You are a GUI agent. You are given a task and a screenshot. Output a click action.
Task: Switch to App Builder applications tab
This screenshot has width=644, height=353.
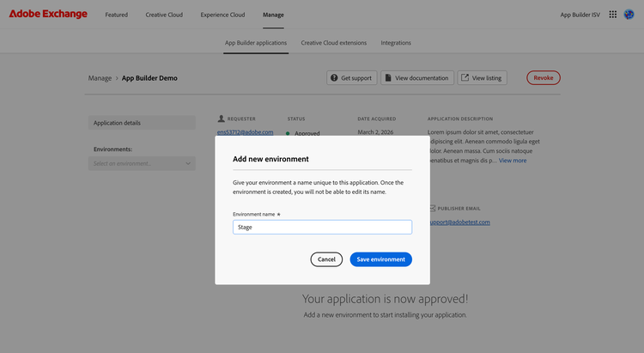point(256,43)
